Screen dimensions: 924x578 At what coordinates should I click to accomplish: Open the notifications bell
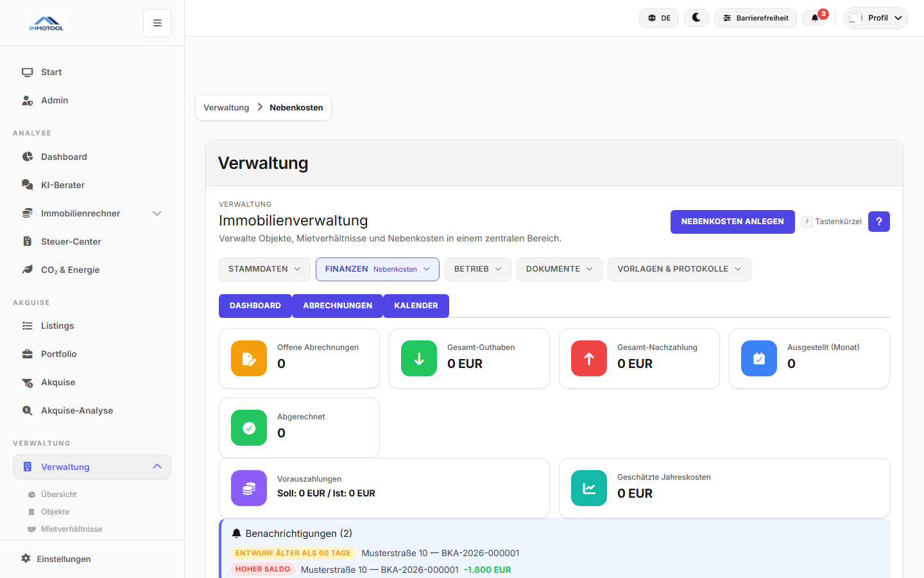click(x=816, y=18)
